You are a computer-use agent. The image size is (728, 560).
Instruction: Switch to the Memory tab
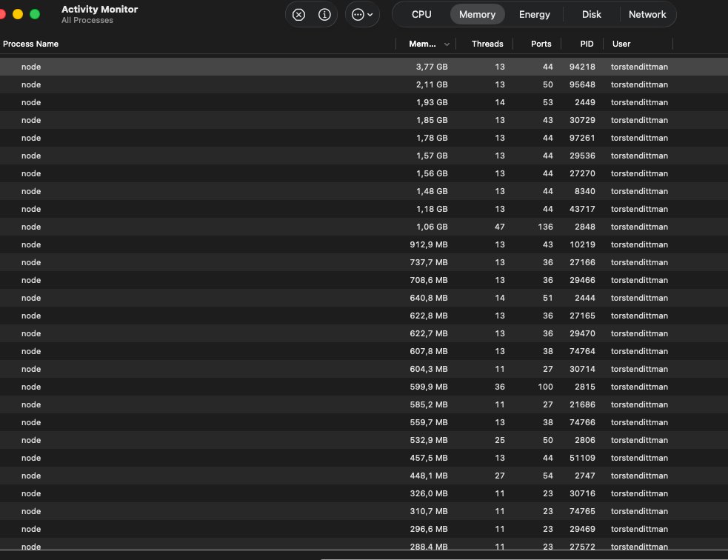coord(477,14)
